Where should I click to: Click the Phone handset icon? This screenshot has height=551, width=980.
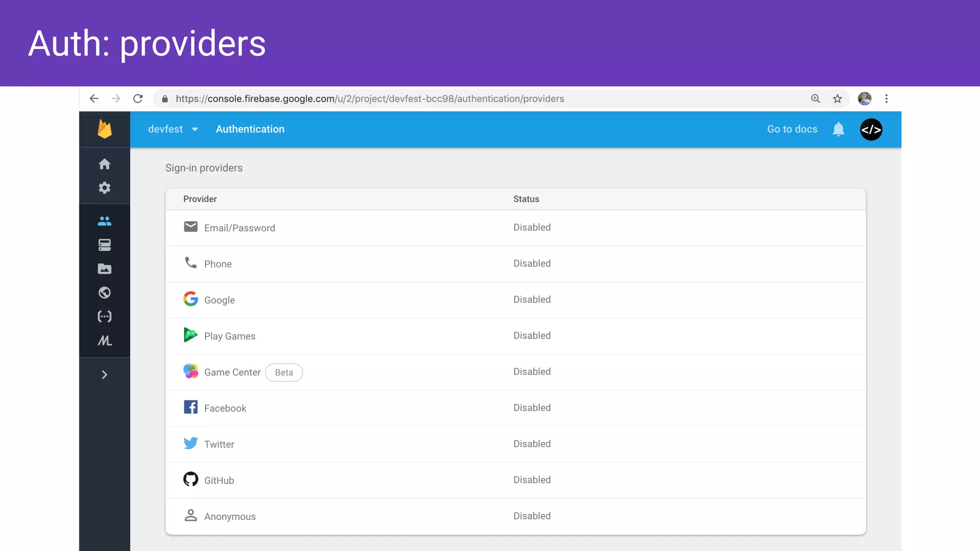[190, 263]
